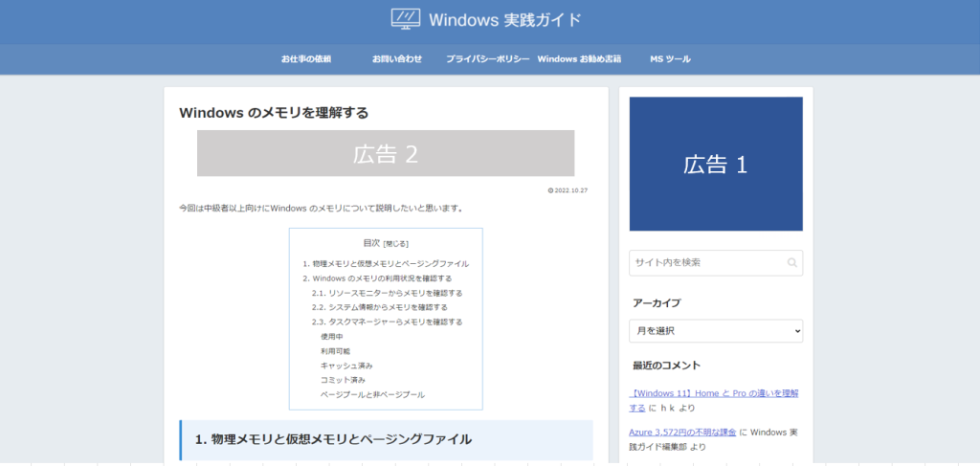Screen dimensions: 980x466
Task: Open the お問い合わせ menu item
Action: tap(397, 59)
